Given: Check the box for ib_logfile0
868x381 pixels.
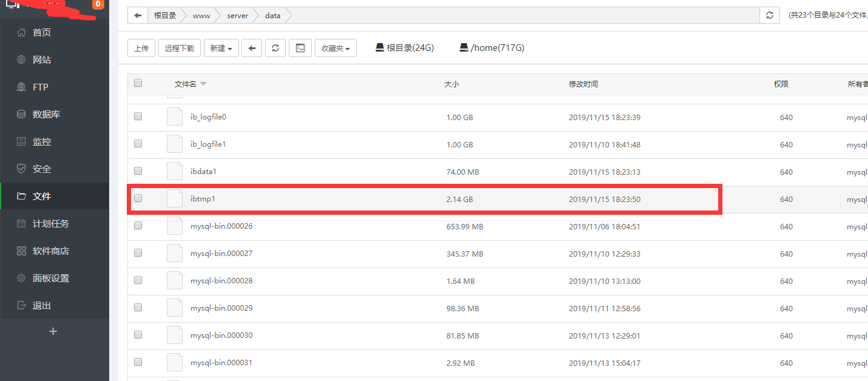Looking at the screenshot, I should coord(138,116).
